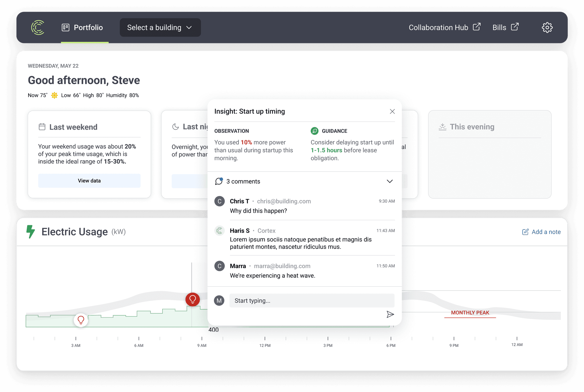Focus the Start typing comment field

tap(312, 300)
